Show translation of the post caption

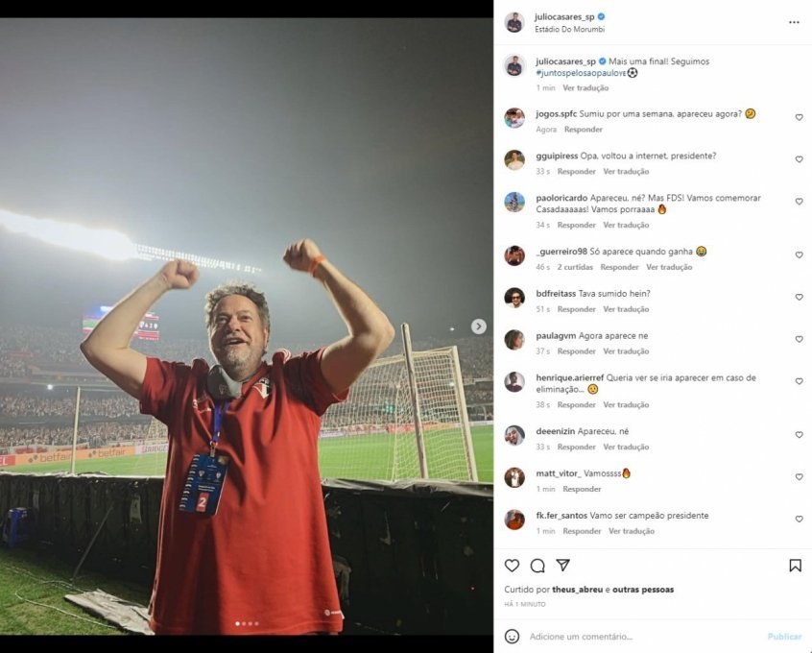pyautogui.click(x=585, y=87)
